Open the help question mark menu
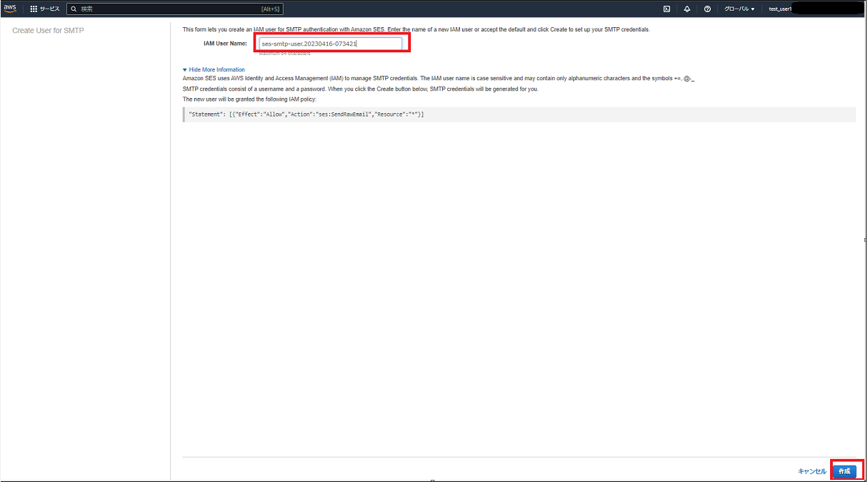 coord(707,9)
